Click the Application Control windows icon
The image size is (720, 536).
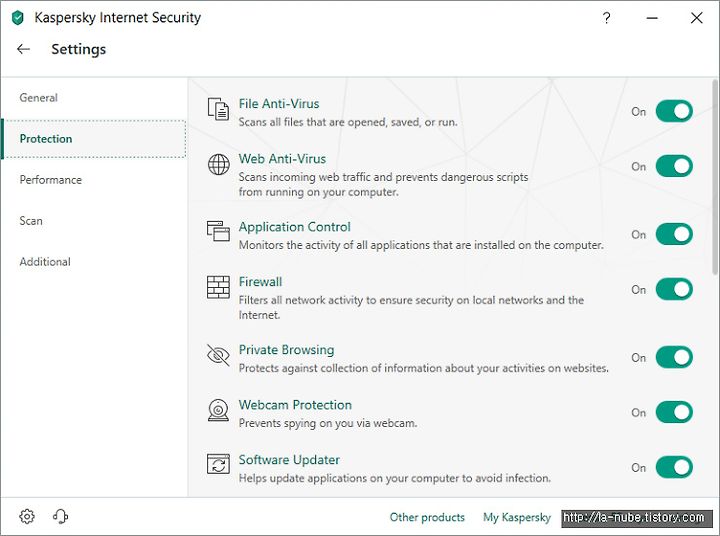(218, 231)
